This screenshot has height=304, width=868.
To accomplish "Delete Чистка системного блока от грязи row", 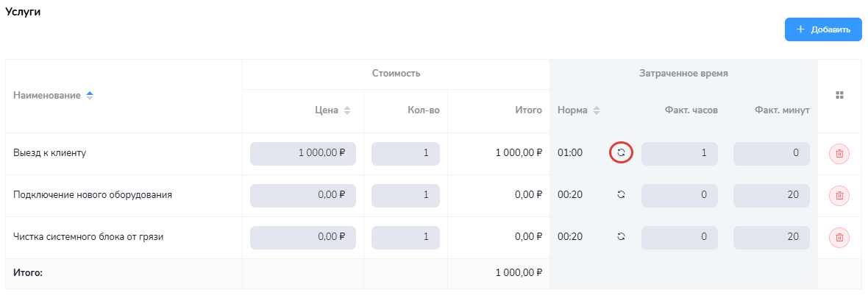I will click(x=839, y=237).
